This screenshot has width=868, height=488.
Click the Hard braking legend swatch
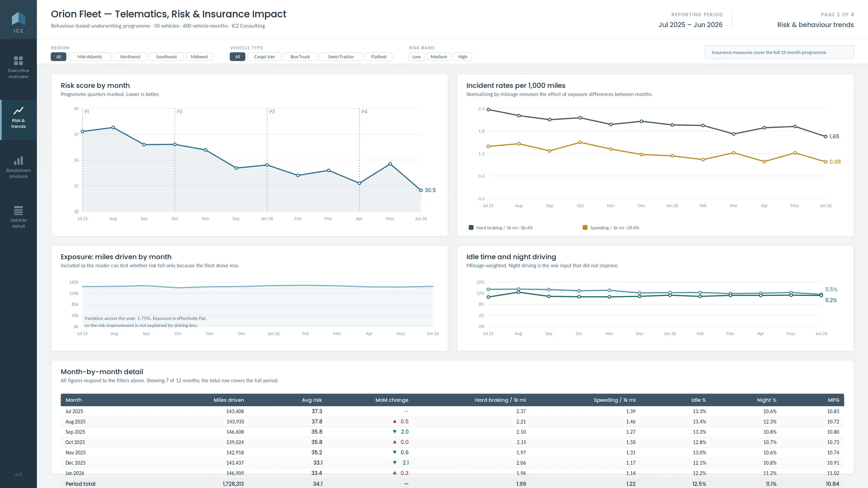471,228
